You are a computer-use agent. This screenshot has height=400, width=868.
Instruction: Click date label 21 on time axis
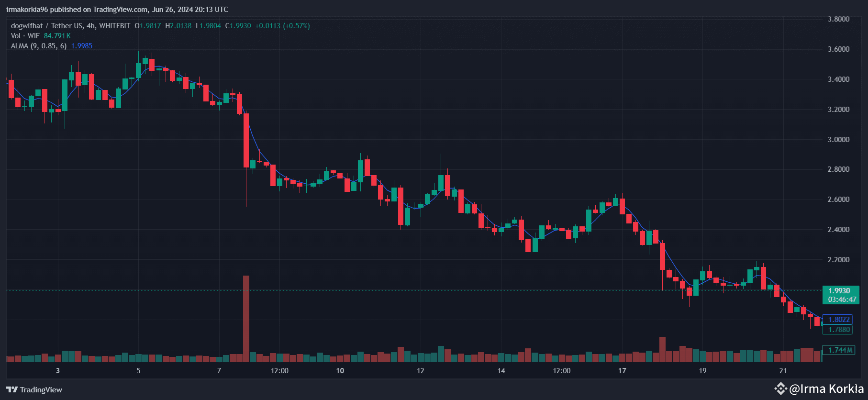783,371
